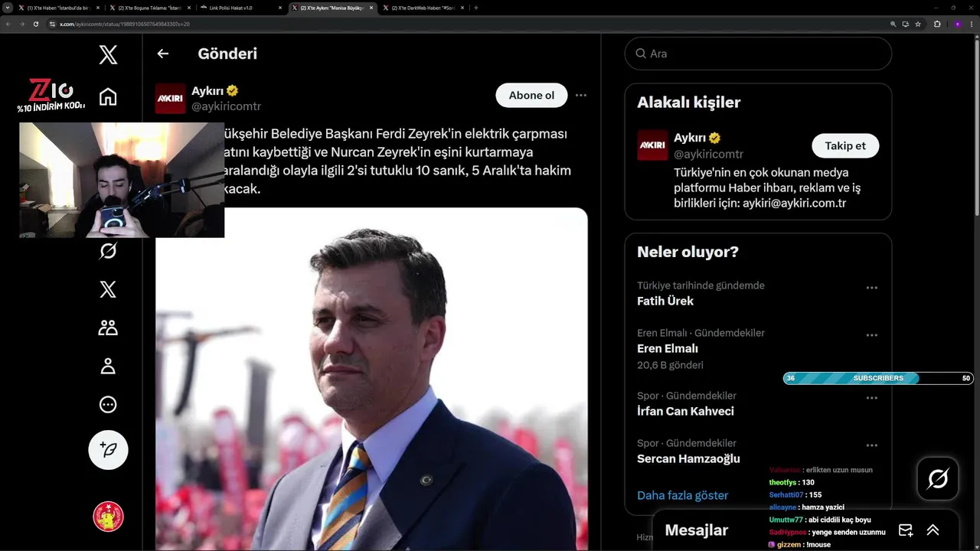Click the Abone ol button
Viewport: 980px width, 551px height.
[531, 96]
